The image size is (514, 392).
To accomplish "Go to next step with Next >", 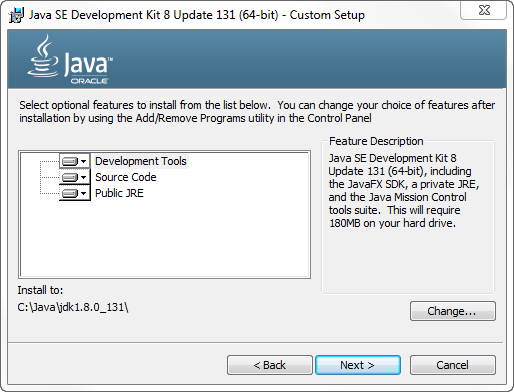I will point(358,365).
